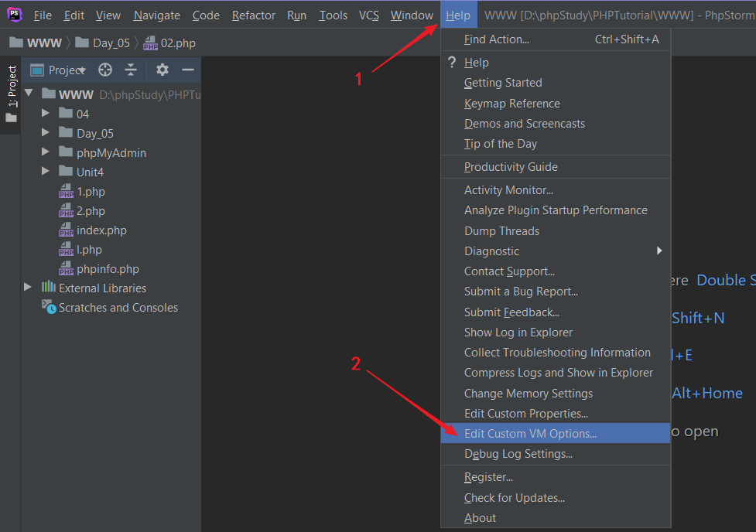Click the 1.php file icon
The height and width of the screenshot is (532, 756).
click(x=66, y=191)
